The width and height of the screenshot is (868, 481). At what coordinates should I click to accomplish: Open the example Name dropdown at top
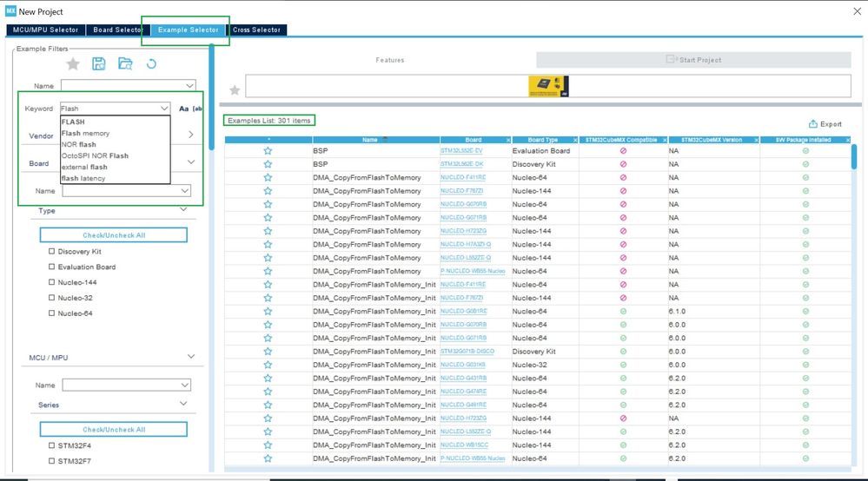coord(189,86)
